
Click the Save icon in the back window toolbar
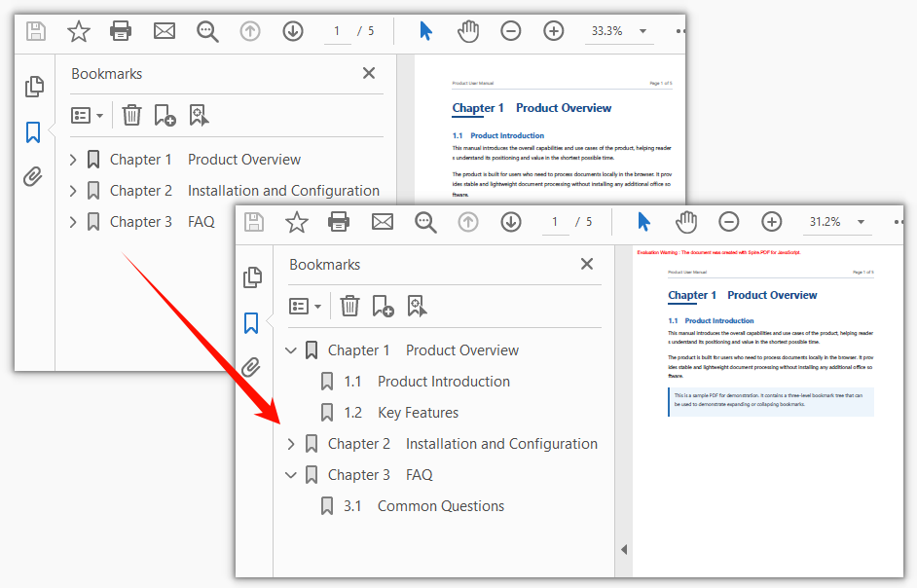36,31
